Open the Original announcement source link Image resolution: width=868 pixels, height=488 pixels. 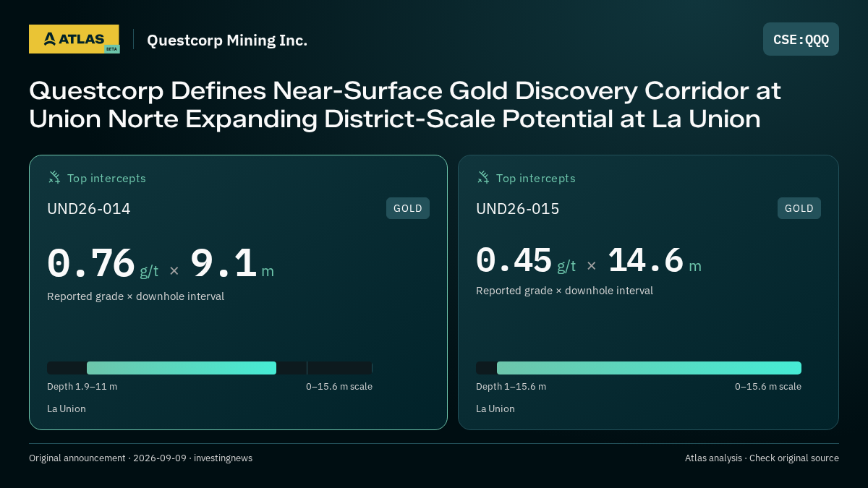tap(140, 458)
